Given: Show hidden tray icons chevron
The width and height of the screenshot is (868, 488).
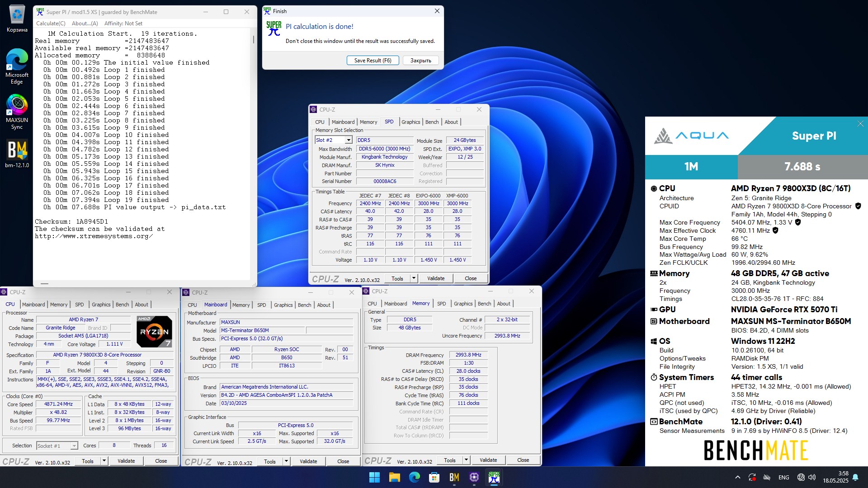Looking at the screenshot, I should pos(738,477).
